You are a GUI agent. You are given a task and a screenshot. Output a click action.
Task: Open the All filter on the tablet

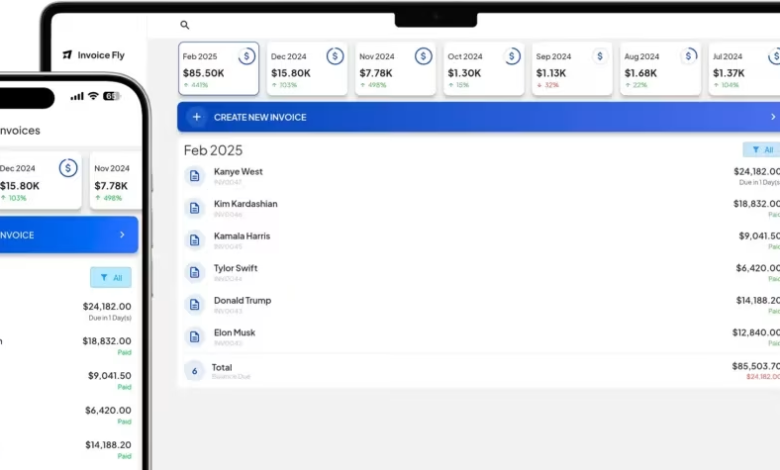click(x=762, y=150)
